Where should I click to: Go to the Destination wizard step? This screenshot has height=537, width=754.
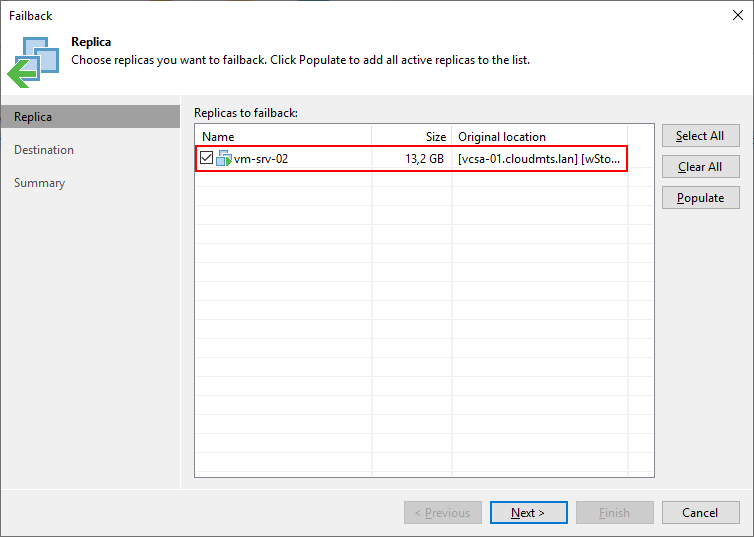[x=44, y=150]
